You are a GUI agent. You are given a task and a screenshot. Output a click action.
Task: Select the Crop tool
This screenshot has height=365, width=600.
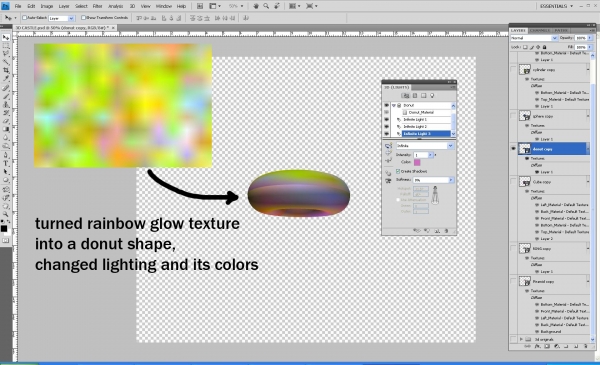(x=6, y=70)
